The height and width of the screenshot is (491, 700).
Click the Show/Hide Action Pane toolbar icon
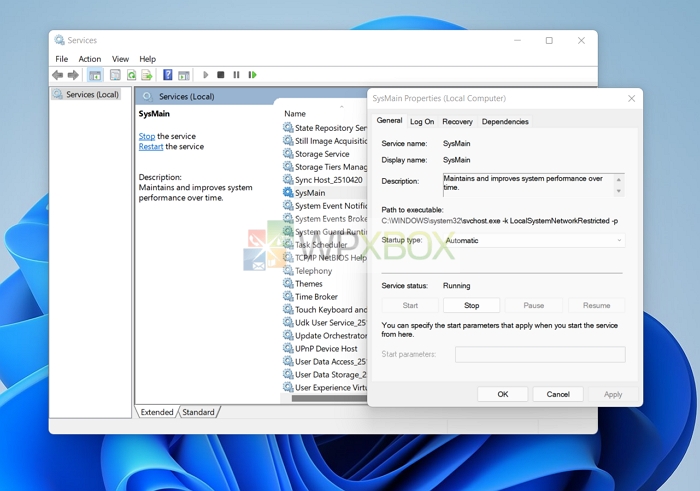pyautogui.click(x=183, y=75)
